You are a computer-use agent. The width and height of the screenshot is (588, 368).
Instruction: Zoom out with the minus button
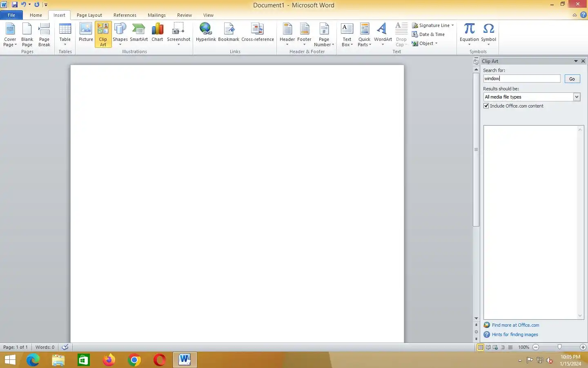point(536,347)
